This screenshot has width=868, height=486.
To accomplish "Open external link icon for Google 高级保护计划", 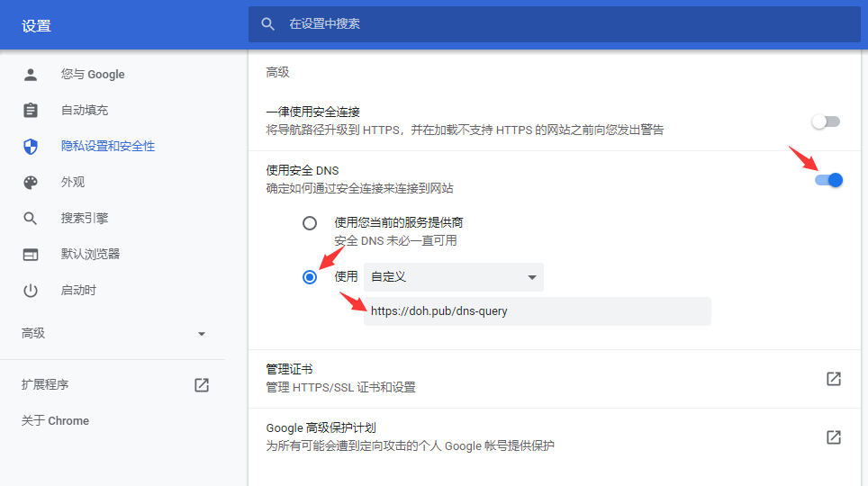I will pos(834,437).
